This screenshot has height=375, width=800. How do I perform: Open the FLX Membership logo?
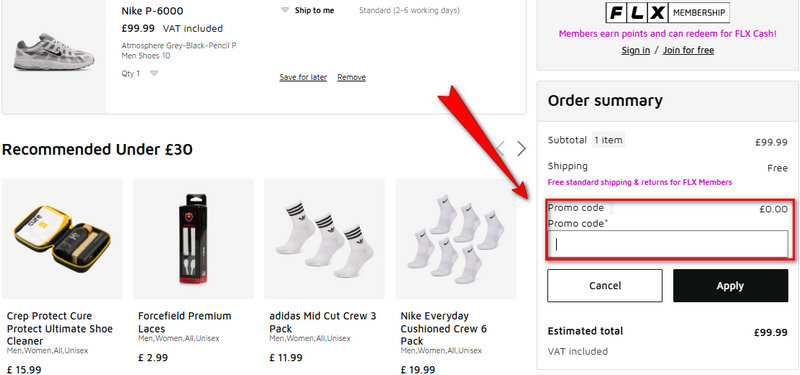tap(667, 13)
